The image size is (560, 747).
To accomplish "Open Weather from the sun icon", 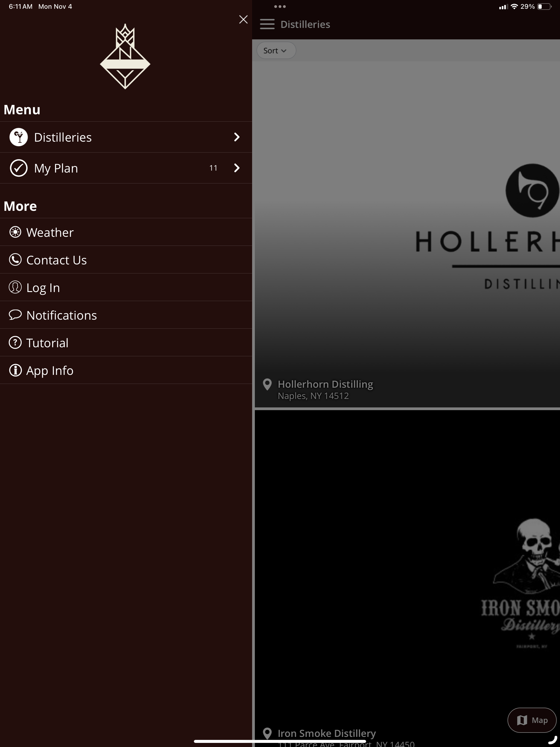I will pos(15,232).
